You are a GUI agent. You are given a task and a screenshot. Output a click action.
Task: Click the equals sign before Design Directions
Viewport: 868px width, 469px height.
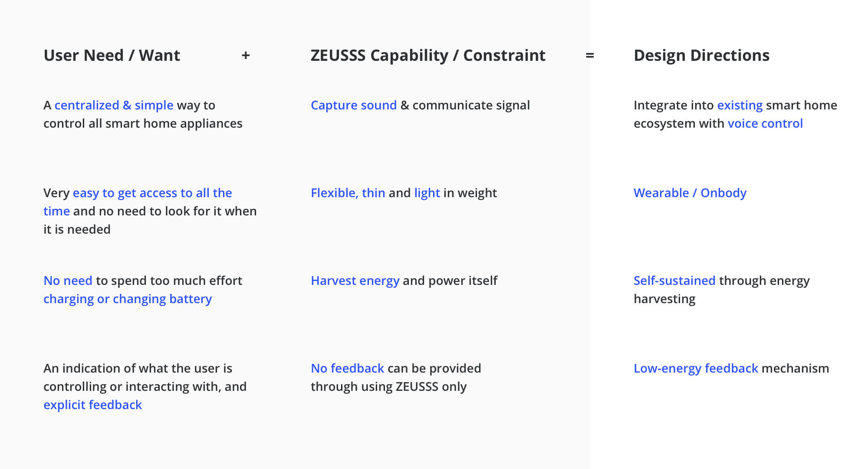click(589, 56)
